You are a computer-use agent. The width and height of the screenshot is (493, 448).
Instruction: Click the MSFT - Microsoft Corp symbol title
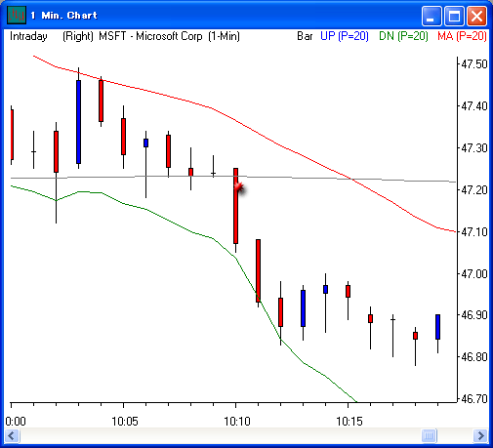pyautogui.click(x=150, y=36)
